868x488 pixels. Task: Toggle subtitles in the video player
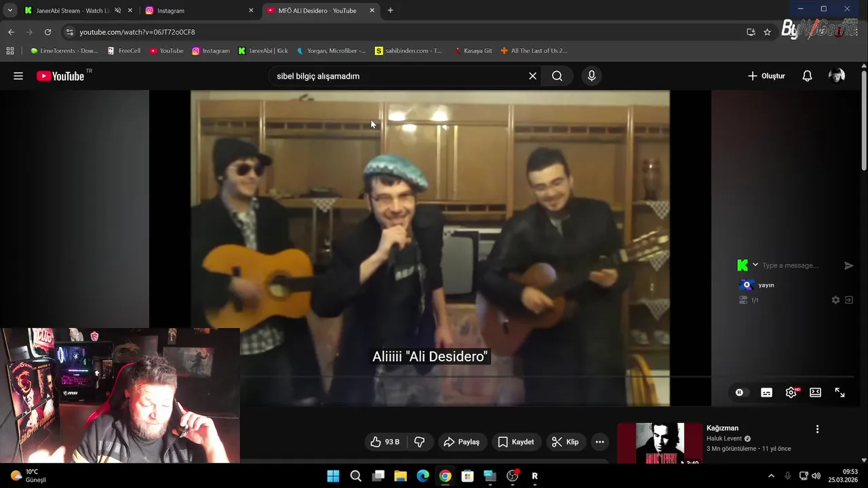pos(766,392)
